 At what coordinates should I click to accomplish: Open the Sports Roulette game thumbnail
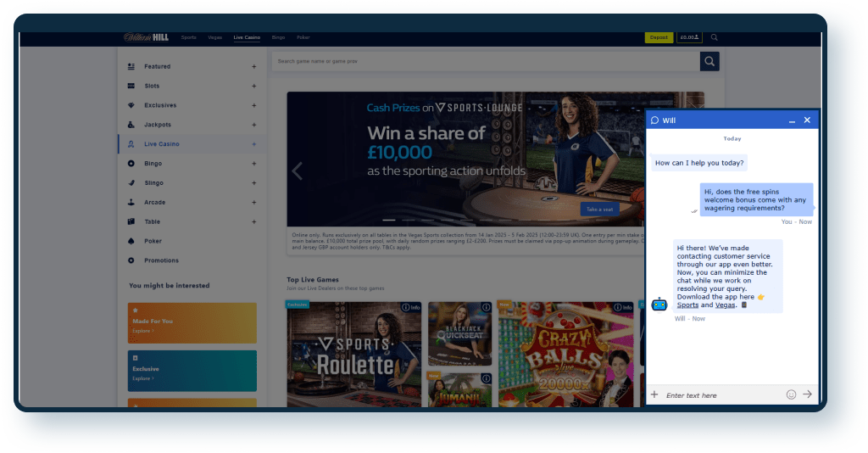[353, 355]
